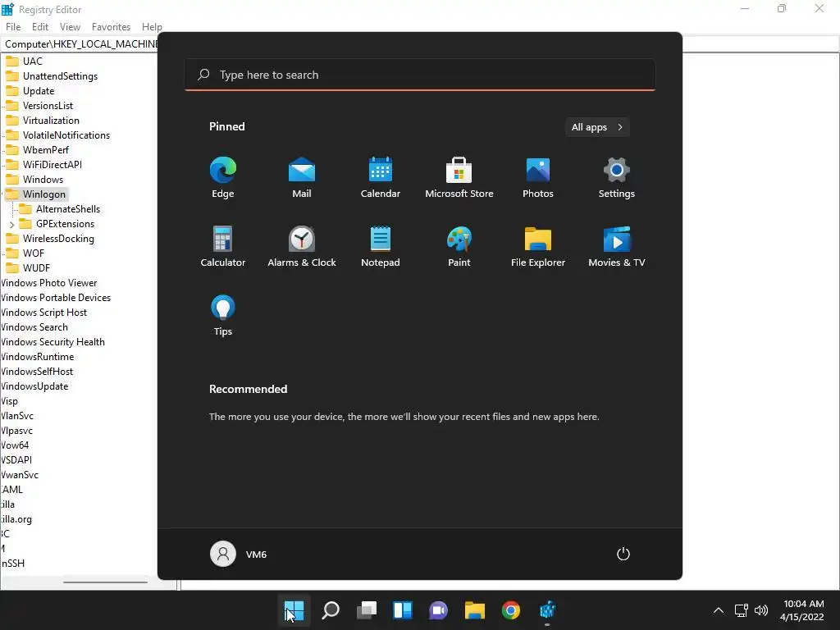The height and width of the screenshot is (630, 840).
Task: Open Alarms & Clock app
Action: 302,246
